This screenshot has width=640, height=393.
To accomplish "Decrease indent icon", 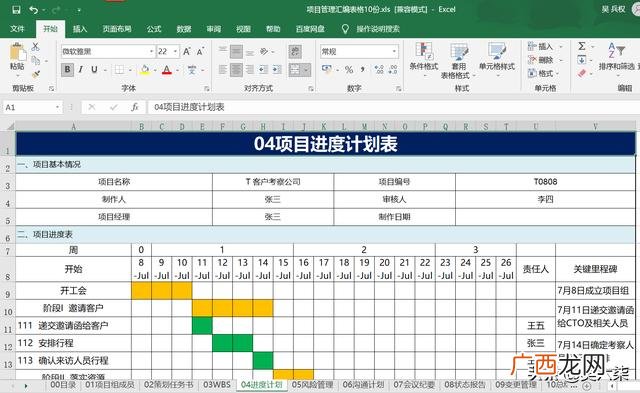I will tap(263, 70).
